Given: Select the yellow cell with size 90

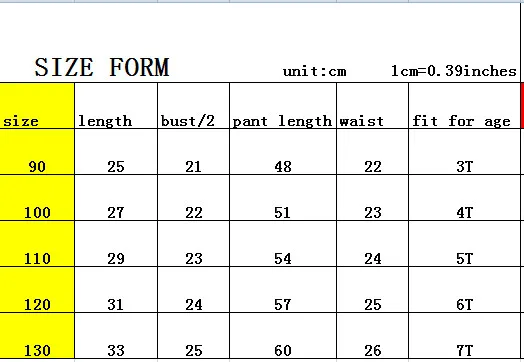Looking at the screenshot, I should tap(37, 151).
